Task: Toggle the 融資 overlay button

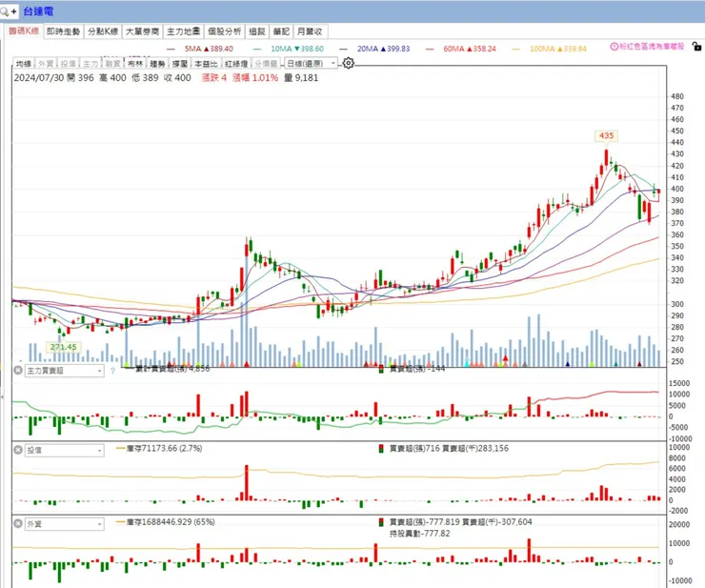Action: 112,64
